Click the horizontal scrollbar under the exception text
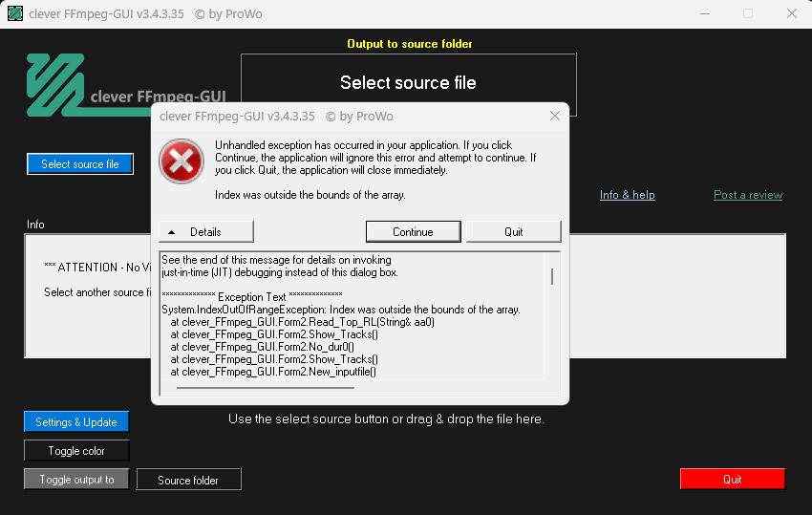This screenshot has height=515, width=812. [x=266, y=387]
